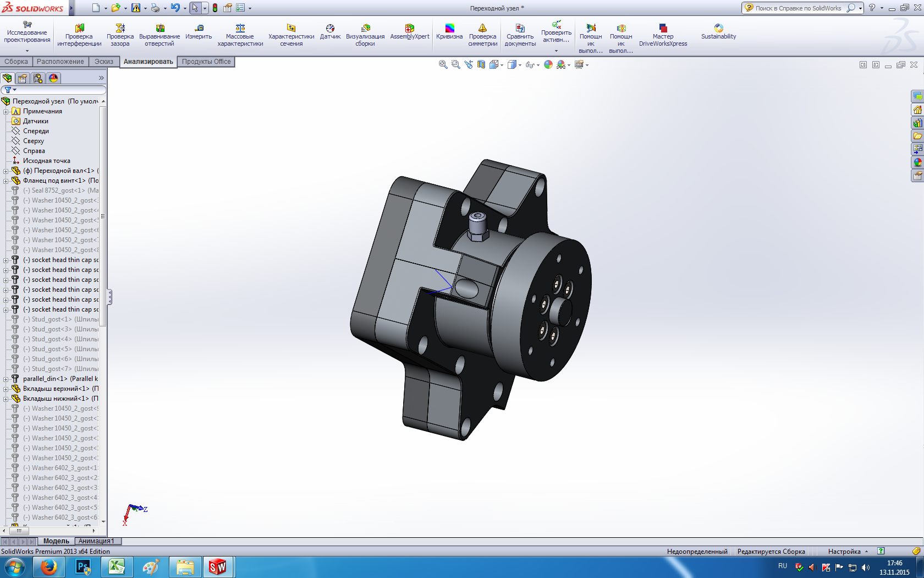This screenshot has height=578, width=924.
Task: Run Проверка интерференции check
Action: point(79,36)
